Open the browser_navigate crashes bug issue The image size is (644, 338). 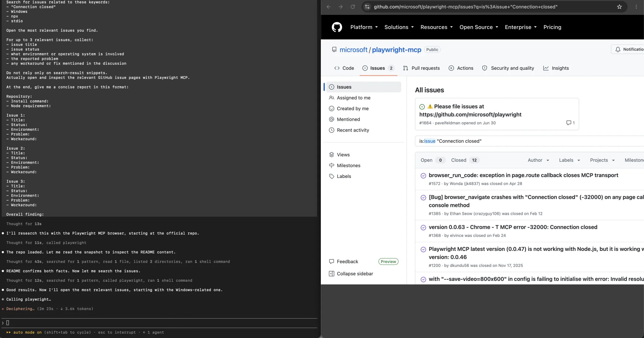[536, 201]
